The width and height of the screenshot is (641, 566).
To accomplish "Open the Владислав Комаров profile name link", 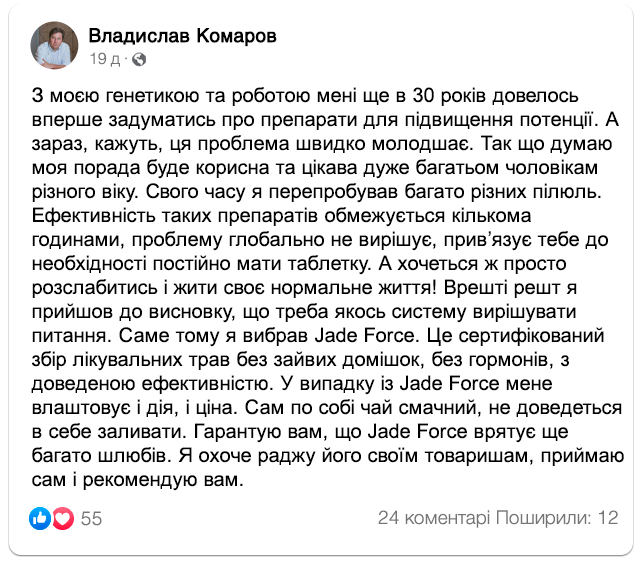I will tap(183, 36).
